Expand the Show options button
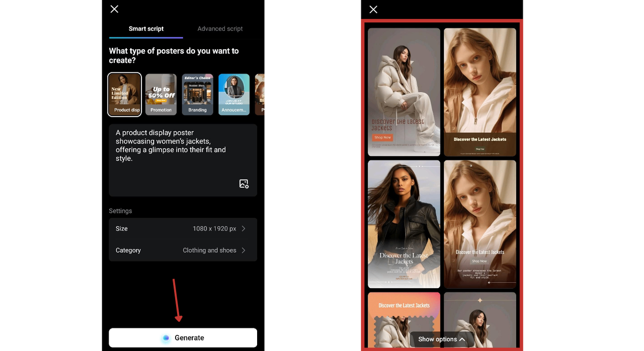This screenshot has width=644, height=351. [442, 339]
